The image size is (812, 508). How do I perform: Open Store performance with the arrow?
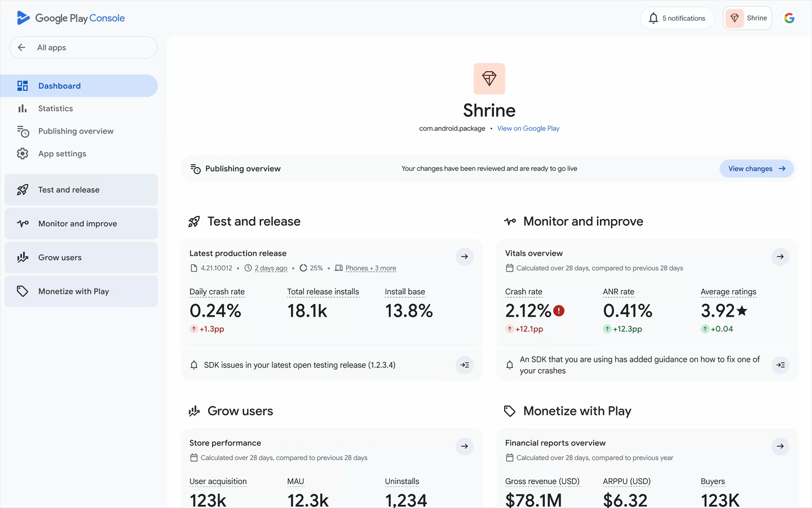[464, 446]
